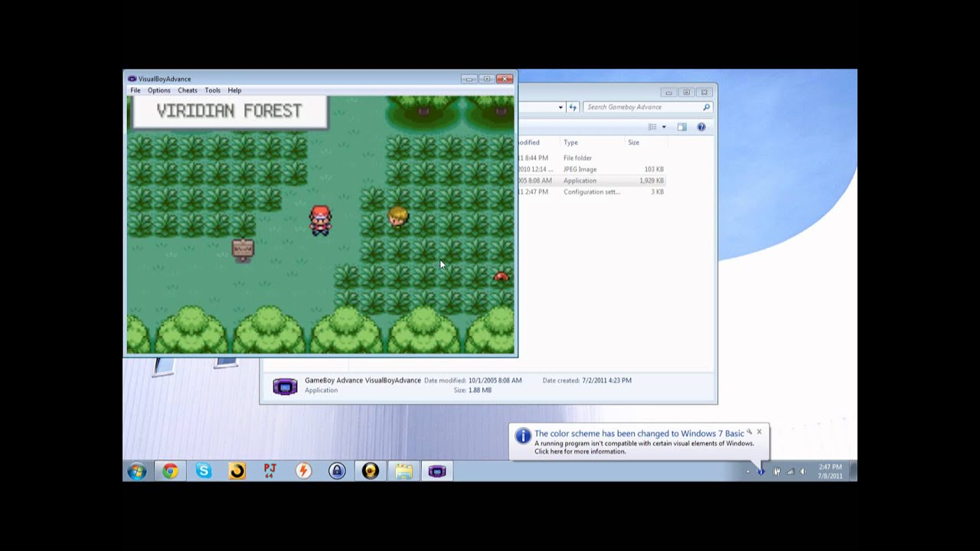Close the color scheme notification balloon
Viewport: 980px width, 551px height.
[759, 432]
